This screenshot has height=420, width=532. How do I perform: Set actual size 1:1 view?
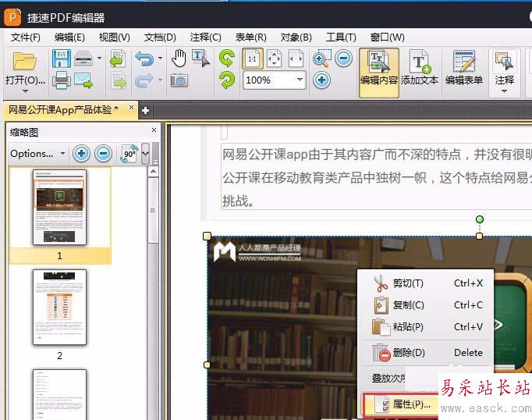pos(253,59)
